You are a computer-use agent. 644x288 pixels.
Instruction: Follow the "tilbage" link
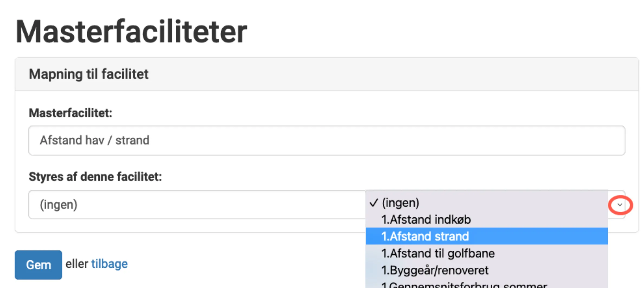point(109,264)
